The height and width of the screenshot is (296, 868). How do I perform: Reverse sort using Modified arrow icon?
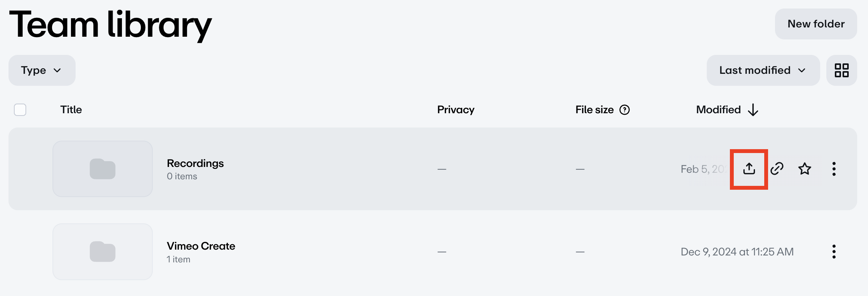coord(753,110)
